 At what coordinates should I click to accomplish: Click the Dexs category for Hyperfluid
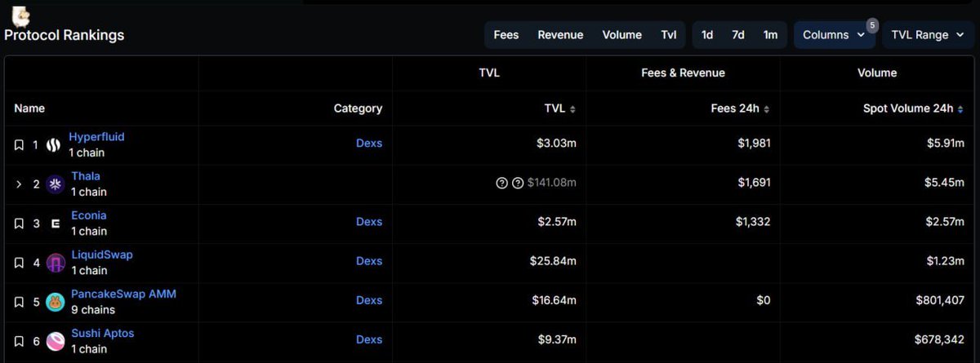coord(369,143)
